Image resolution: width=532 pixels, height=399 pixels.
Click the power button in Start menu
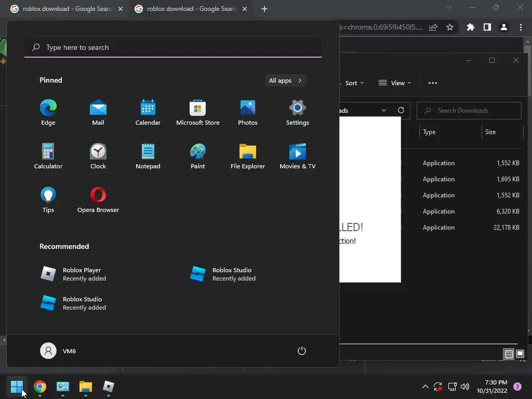[302, 351]
